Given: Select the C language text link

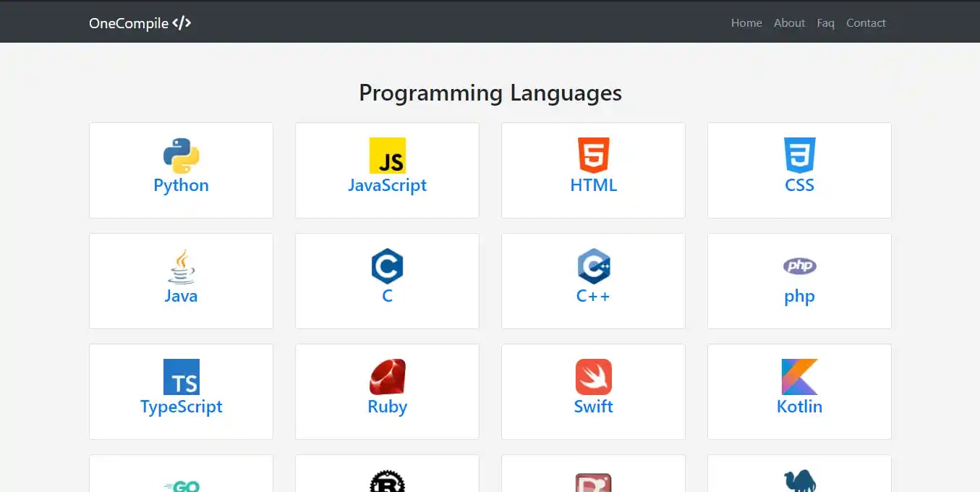Looking at the screenshot, I should (x=387, y=296).
